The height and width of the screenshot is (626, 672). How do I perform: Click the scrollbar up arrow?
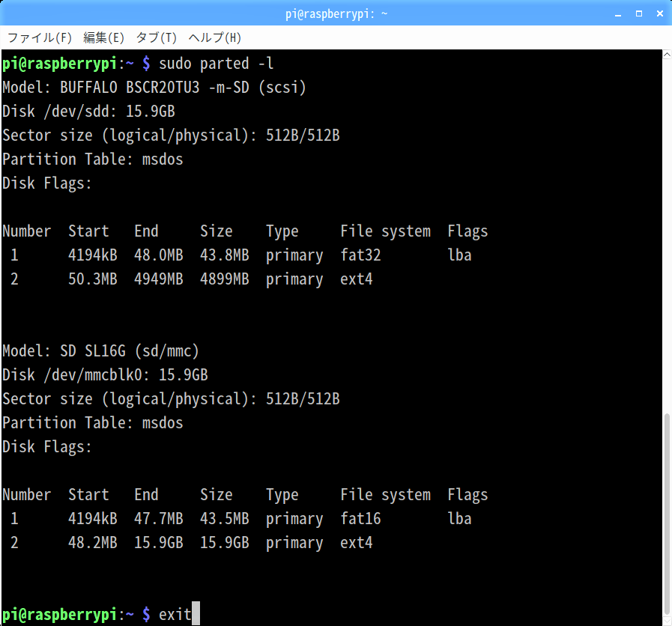(x=667, y=55)
